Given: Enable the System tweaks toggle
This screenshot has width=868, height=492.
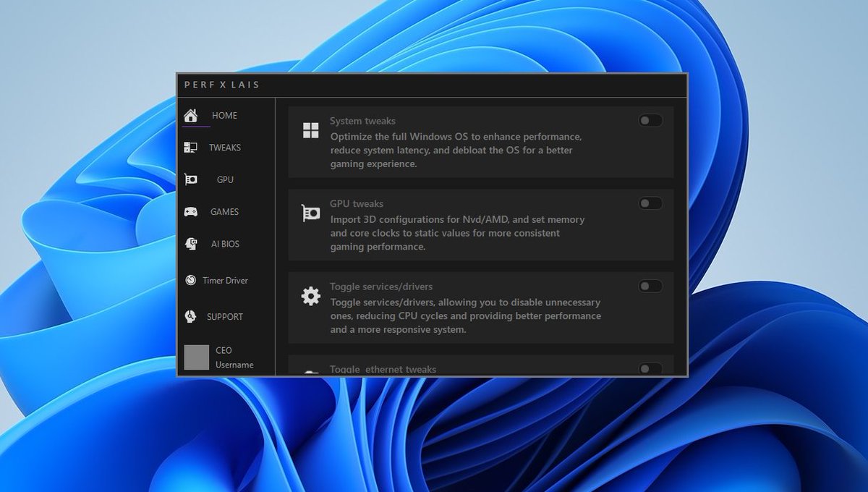Looking at the screenshot, I should coord(650,120).
